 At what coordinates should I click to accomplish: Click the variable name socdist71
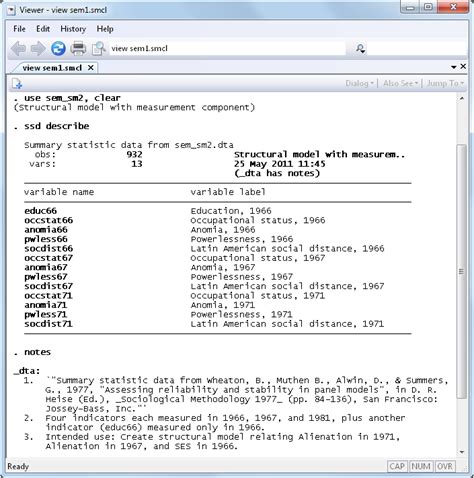[48, 324]
